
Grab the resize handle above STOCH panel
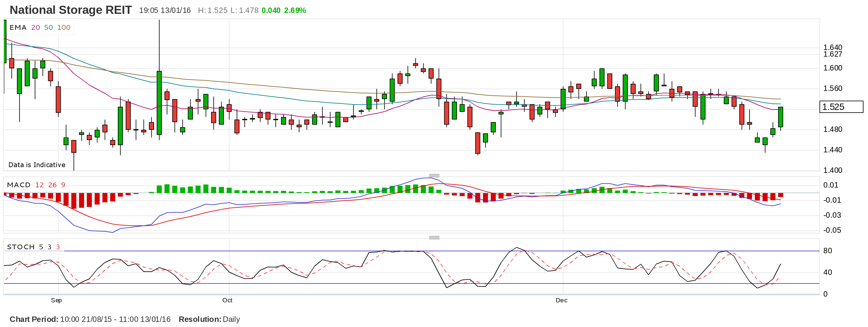click(x=434, y=237)
